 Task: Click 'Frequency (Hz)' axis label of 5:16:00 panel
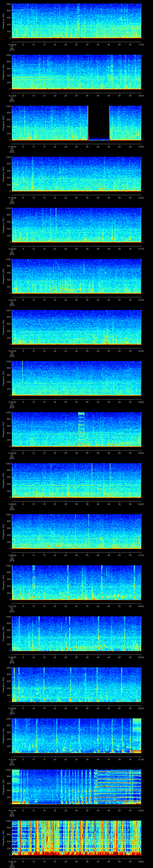click(x=3, y=21)
